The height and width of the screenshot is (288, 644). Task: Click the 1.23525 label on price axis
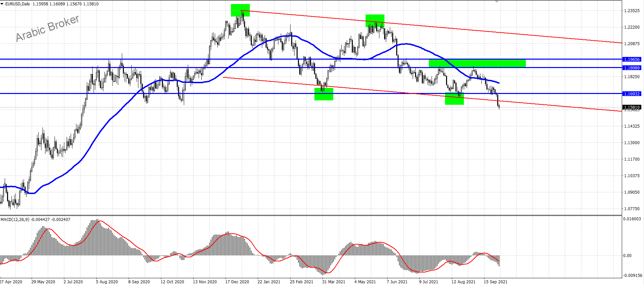632,10
